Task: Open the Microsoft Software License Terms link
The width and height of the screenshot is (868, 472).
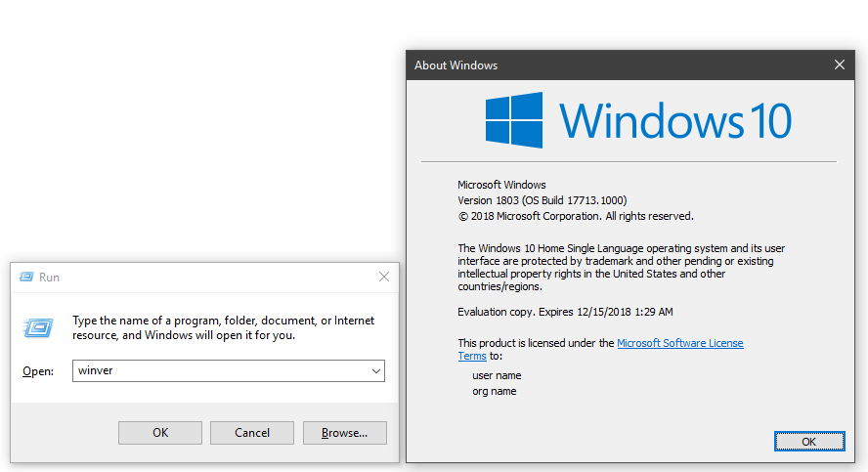Action: coord(679,343)
